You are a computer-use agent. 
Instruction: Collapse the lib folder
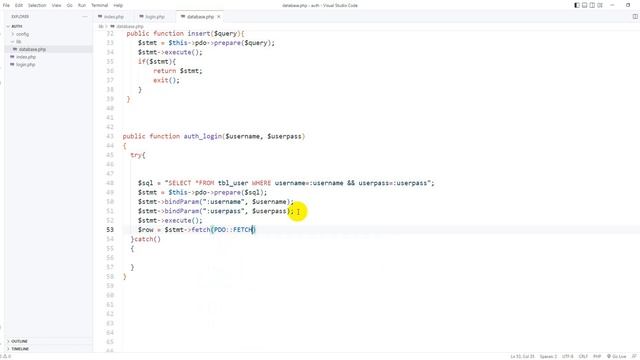coord(18,42)
